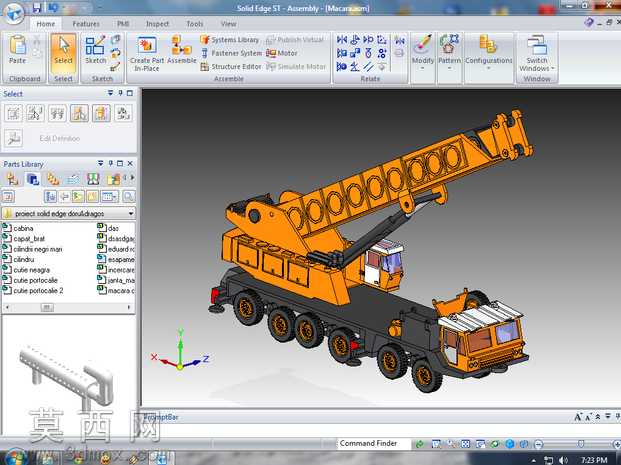Click the search icon in Parts Library

click(128, 196)
